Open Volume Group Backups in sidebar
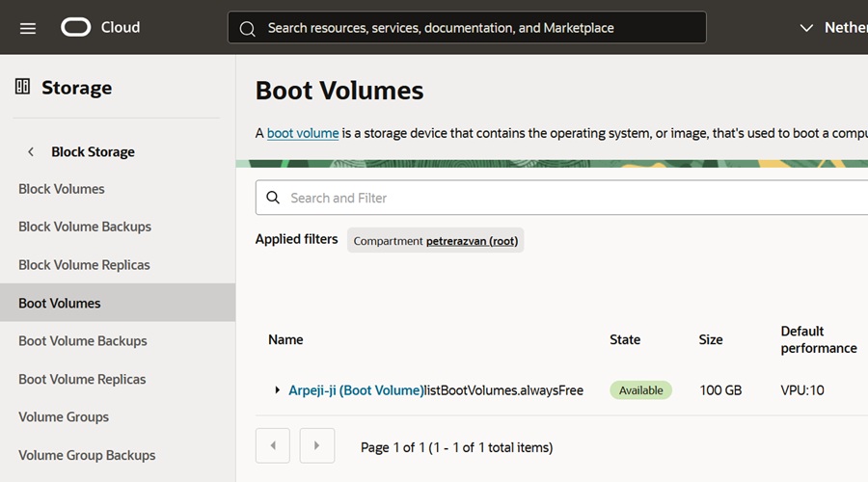Viewport: 868px width, 482px height. (87, 455)
